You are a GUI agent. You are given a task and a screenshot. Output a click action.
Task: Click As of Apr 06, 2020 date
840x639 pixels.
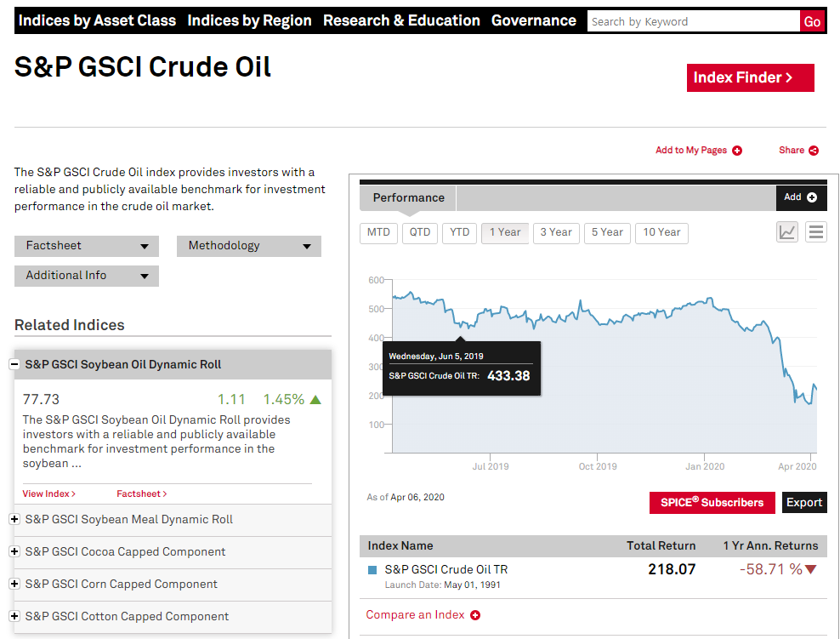[x=406, y=498]
